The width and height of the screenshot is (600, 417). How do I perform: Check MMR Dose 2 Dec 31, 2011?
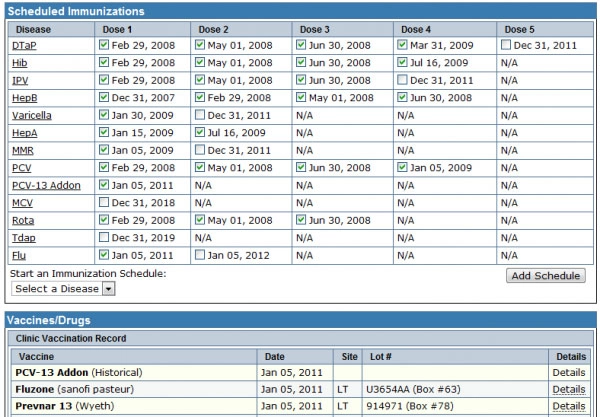click(x=200, y=150)
